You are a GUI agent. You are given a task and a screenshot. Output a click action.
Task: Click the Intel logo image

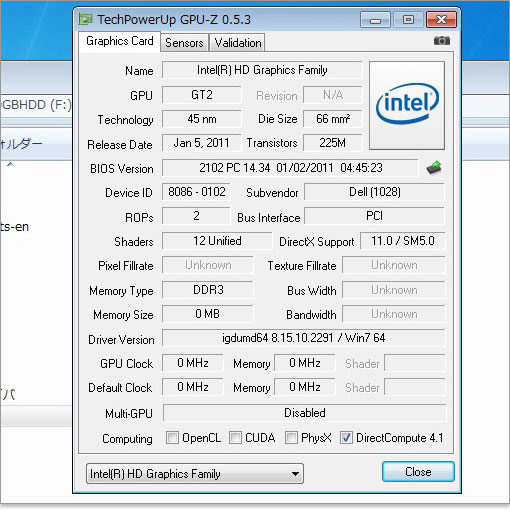(407, 105)
